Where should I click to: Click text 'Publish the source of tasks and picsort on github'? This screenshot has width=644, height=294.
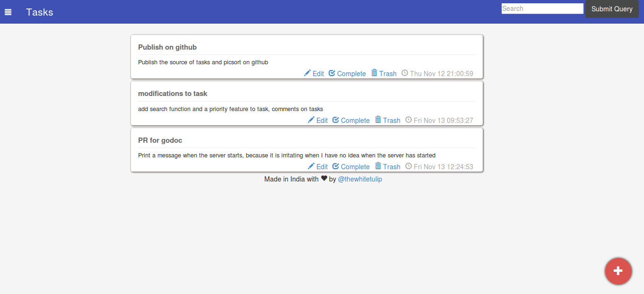[x=203, y=62]
